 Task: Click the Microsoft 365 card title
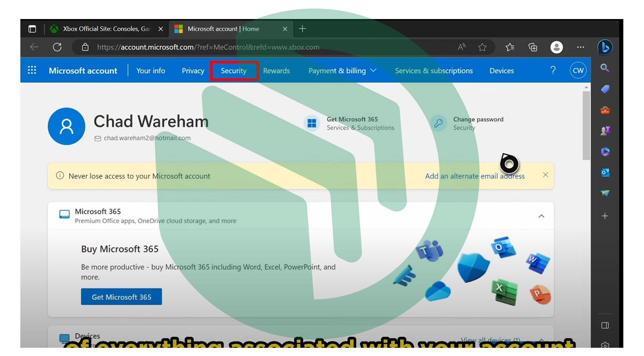[98, 212]
